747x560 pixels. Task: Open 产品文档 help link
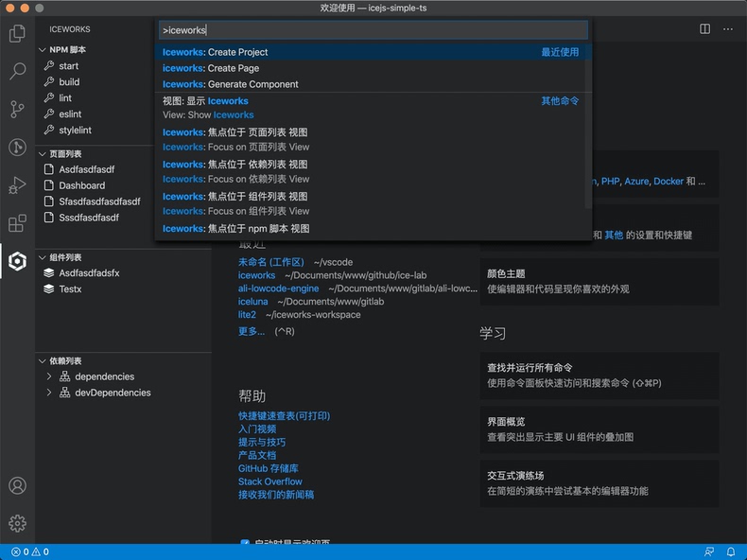(x=257, y=455)
